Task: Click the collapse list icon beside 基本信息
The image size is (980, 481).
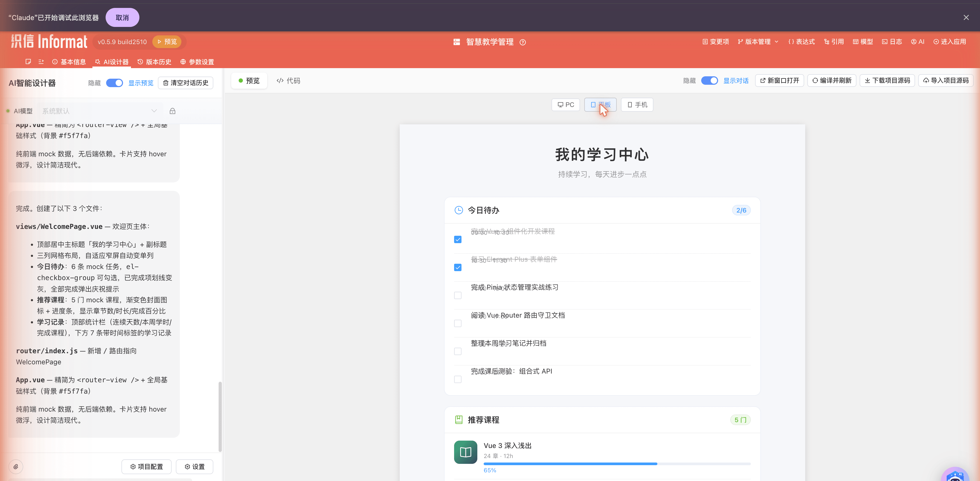Action: click(41, 62)
